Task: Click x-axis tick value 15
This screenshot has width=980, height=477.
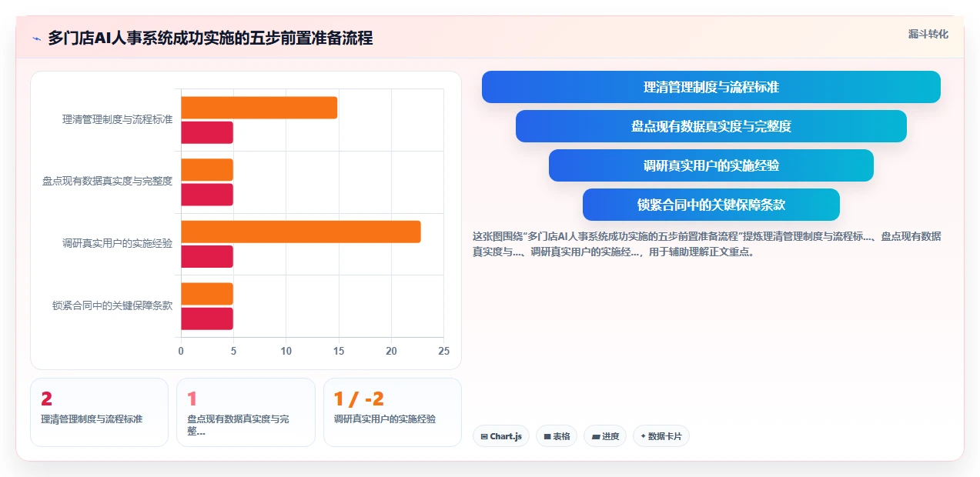Action: click(339, 352)
